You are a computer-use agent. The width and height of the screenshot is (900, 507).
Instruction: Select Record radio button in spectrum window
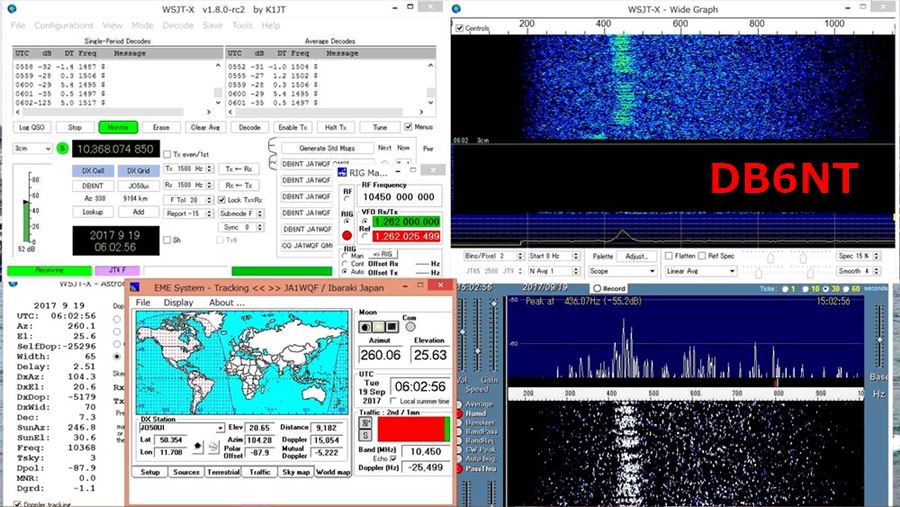point(597,288)
